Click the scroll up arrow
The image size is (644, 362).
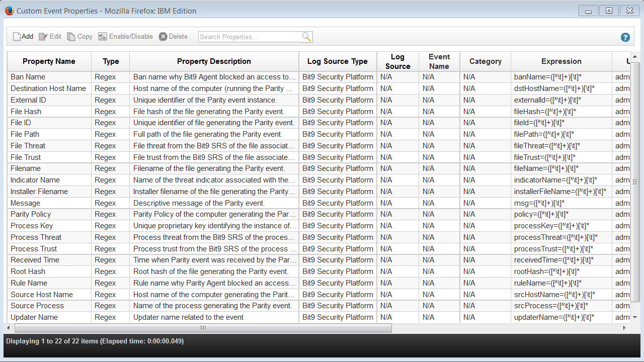(x=635, y=57)
